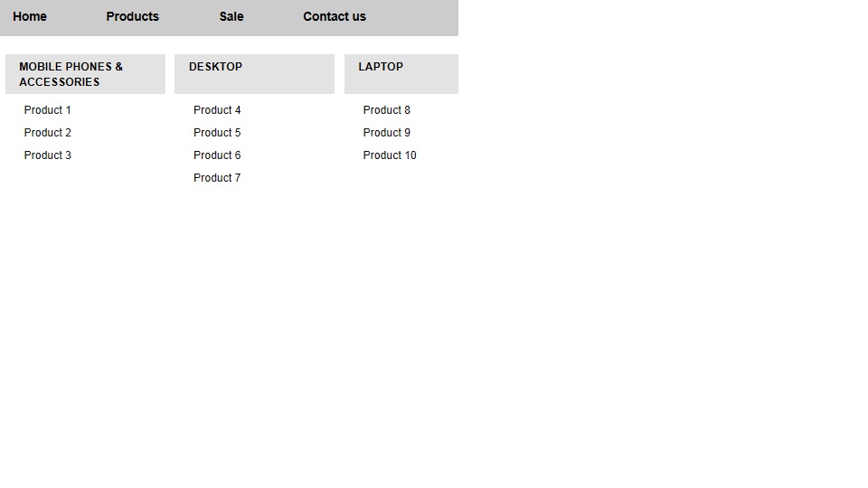Open the Products menu
The image size is (868, 488).
pos(132,16)
